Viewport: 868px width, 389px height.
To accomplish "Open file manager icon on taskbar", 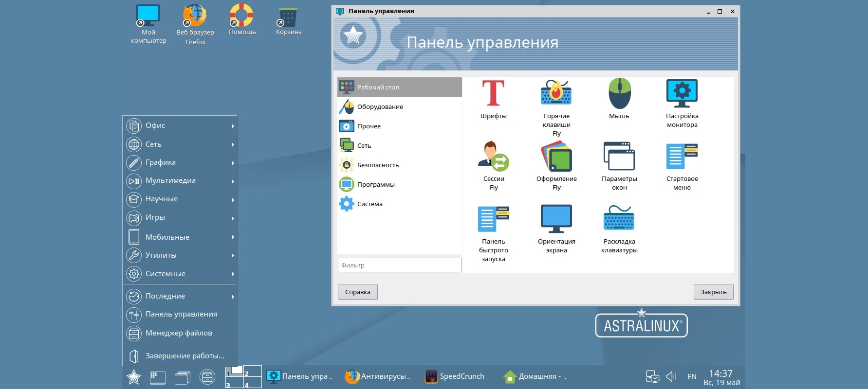I will [207, 377].
